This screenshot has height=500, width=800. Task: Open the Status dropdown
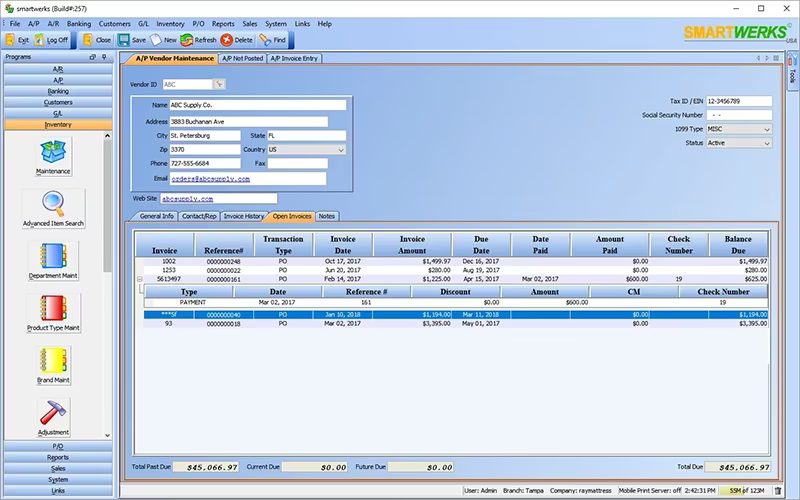coord(766,143)
